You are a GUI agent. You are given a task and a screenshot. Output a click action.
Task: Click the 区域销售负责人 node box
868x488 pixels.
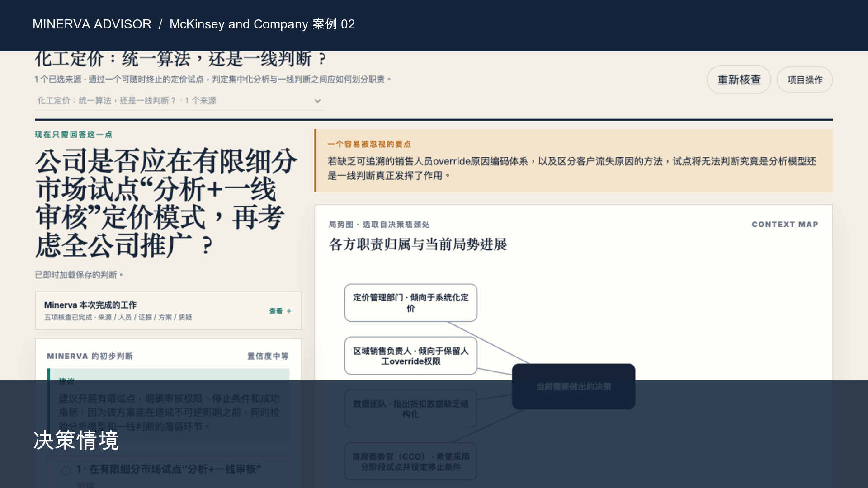coord(410,356)
